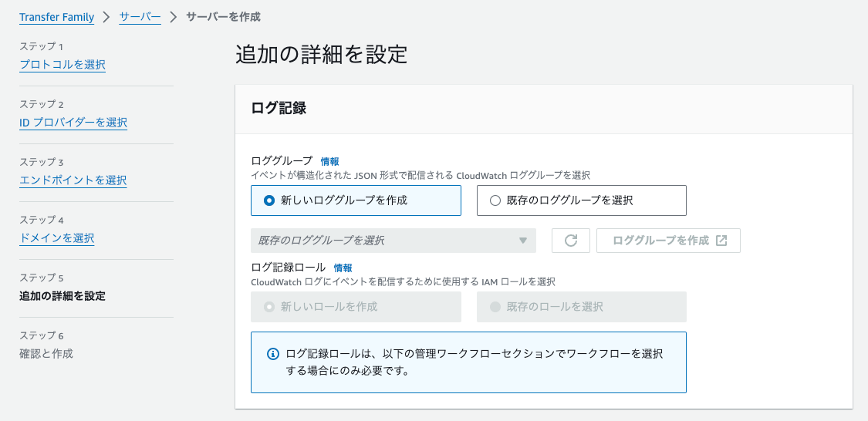The width and height of the screenshot is (868, 421).
Task: Click the ログ記録 section header
Action: 279,109
